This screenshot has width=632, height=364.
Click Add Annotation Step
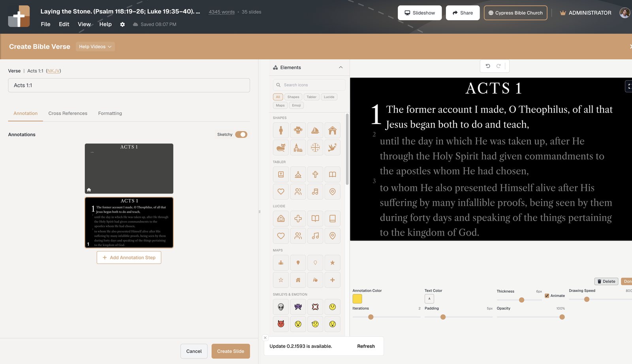click(129, 257)
